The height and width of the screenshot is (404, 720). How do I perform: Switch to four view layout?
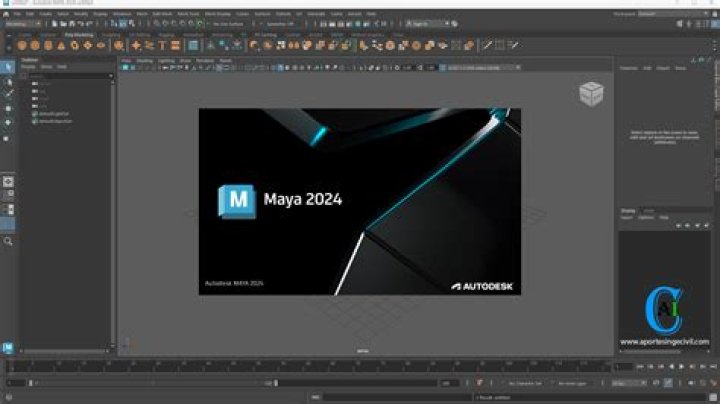pos(8,195)
